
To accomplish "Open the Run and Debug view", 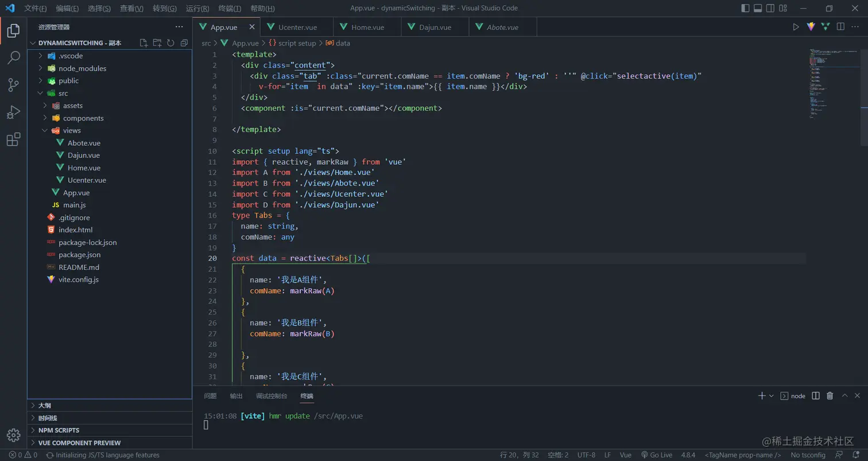I will [13, 112].
